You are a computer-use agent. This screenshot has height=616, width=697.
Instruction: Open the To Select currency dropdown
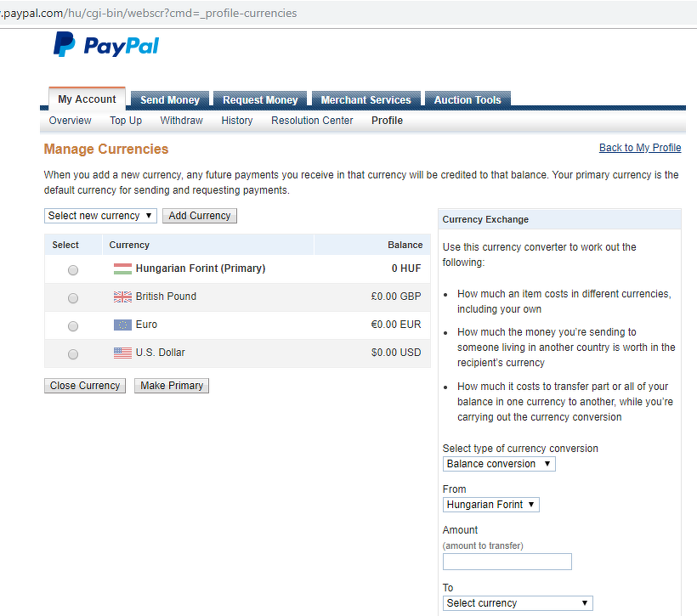tap(518, 603)
